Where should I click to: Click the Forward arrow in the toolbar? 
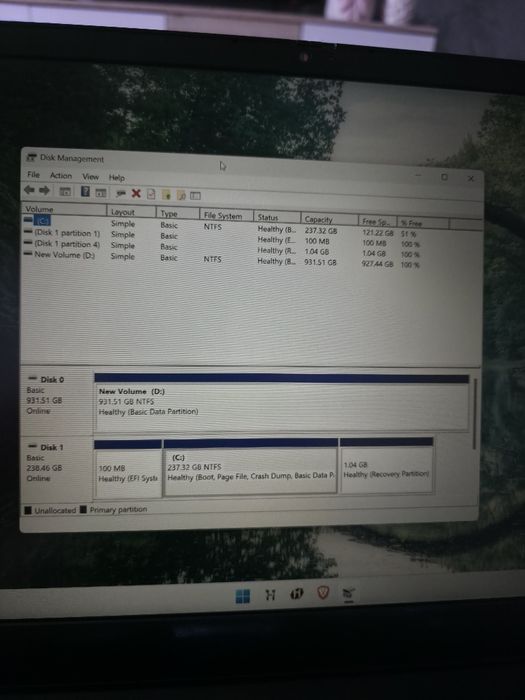45,191
